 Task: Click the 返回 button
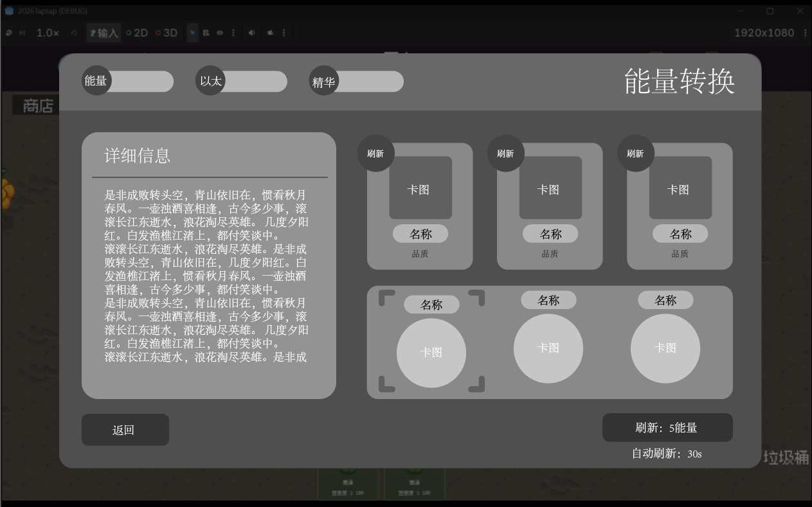click(x=125, y=430)
